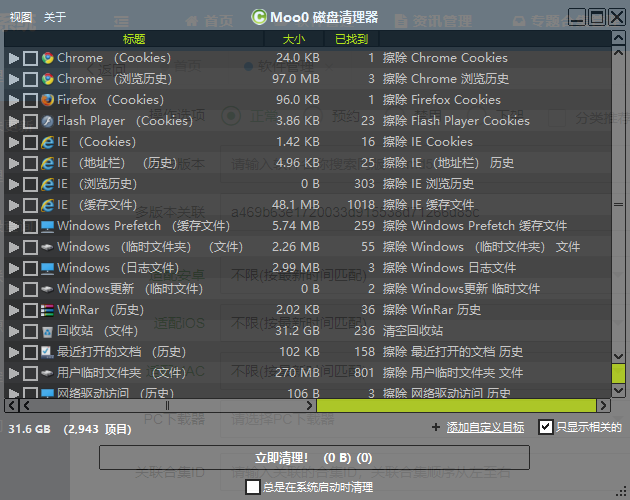Sort by the 已找到 column header
This screenshot has height=500, width=630.
coord(351,39)
